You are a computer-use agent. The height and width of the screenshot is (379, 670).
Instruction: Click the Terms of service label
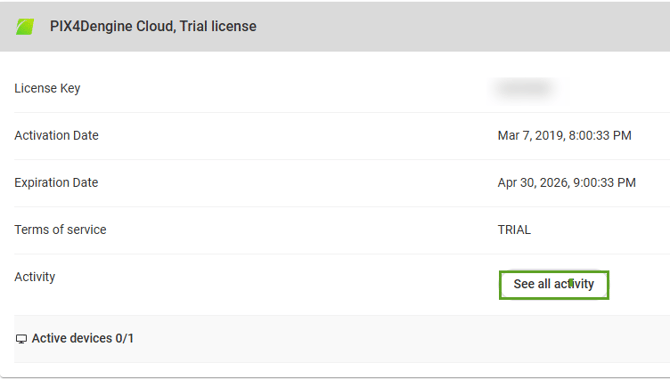(x=60, y=230)
